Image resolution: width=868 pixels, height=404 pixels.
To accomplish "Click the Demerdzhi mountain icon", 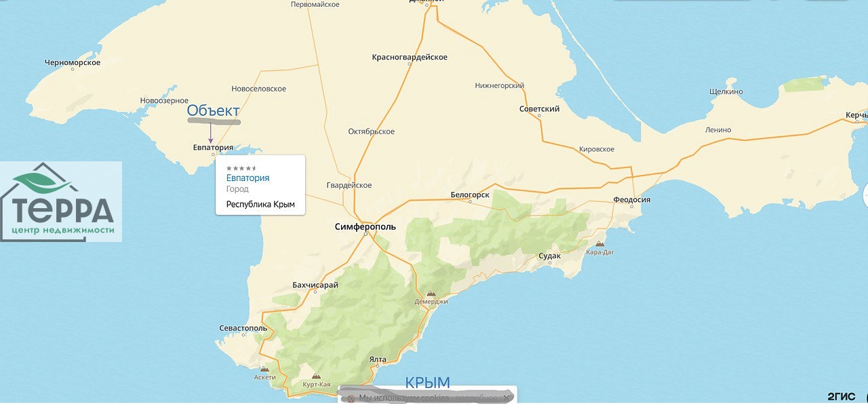I will tap(431, 294).
